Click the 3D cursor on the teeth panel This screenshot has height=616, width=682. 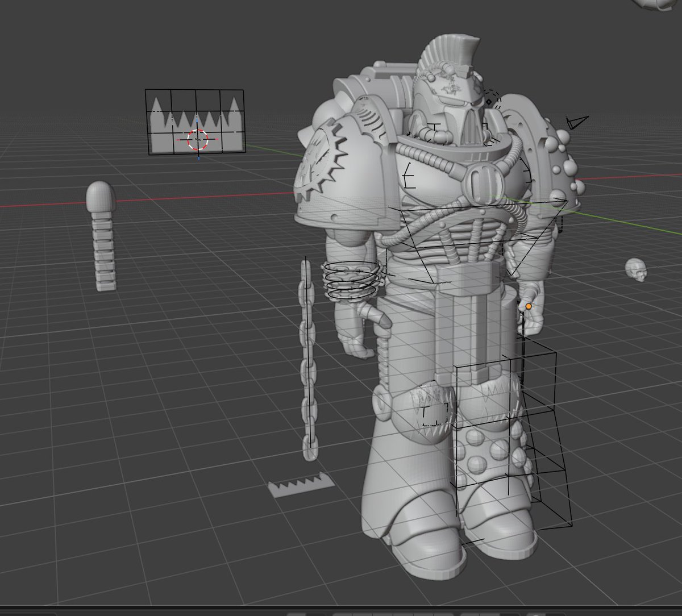click(198, 139)
